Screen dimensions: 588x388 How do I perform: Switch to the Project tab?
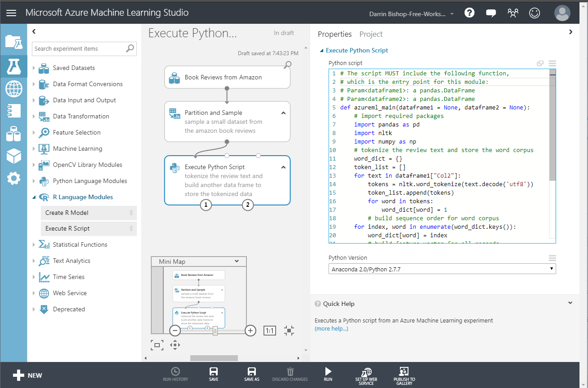(x=371, y=34)
